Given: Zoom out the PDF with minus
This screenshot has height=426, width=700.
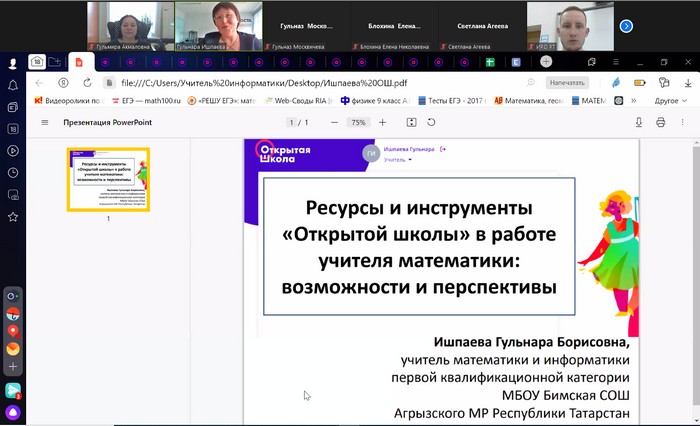Looking at the screenshot, I should (334, 122).
